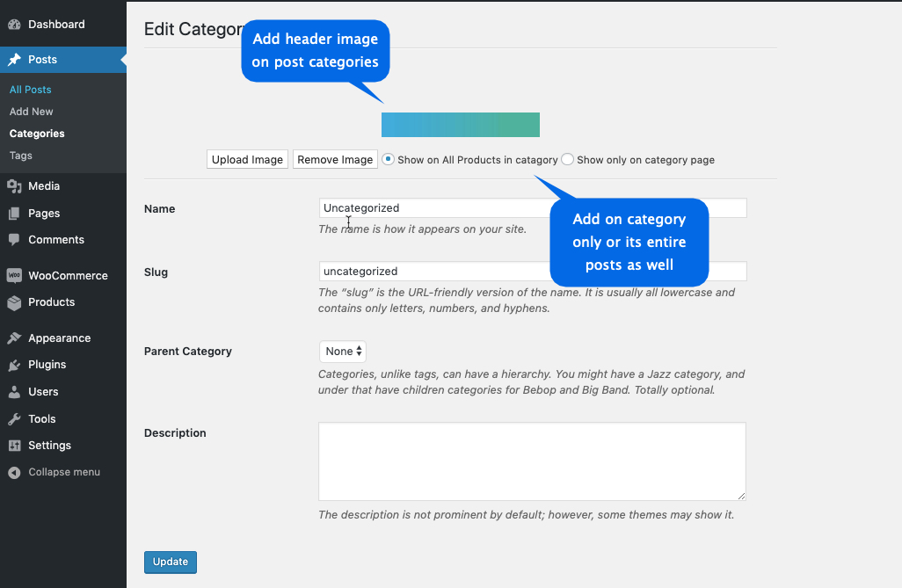The image size is (902, 588).
Task: Select Show only on category page radio
Action: (567, 160)
